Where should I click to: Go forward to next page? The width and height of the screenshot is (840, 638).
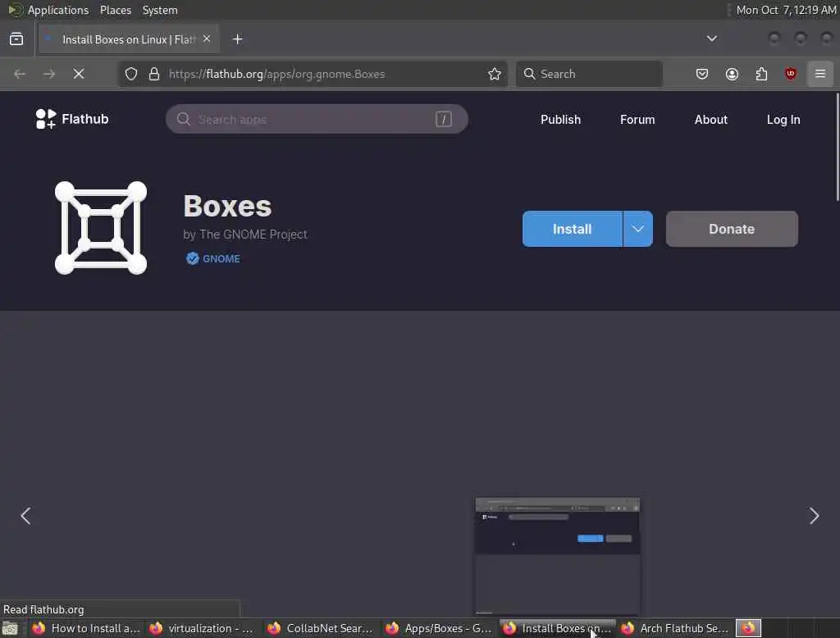[x=49, y=74]
